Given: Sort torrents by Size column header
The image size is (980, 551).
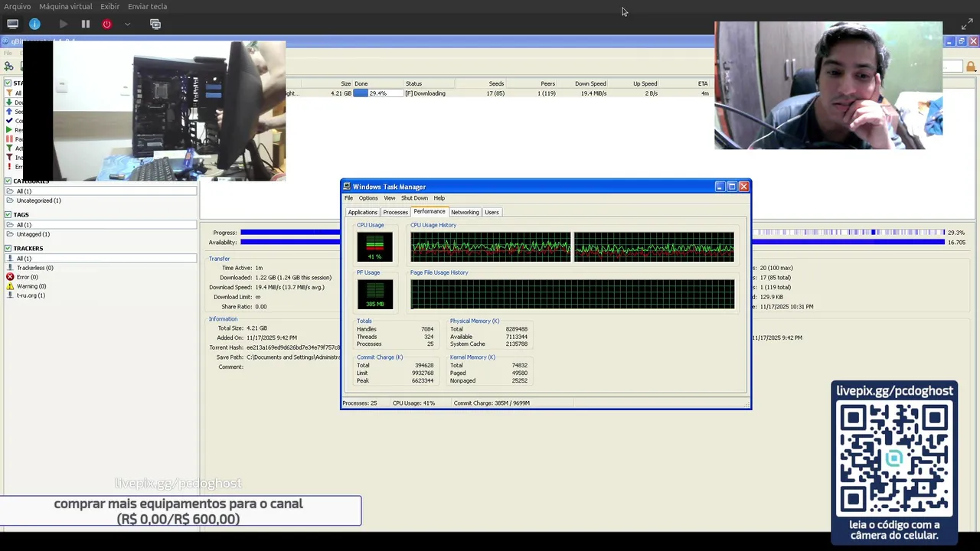Looking at the screenshot, I should tap(345, 83).
